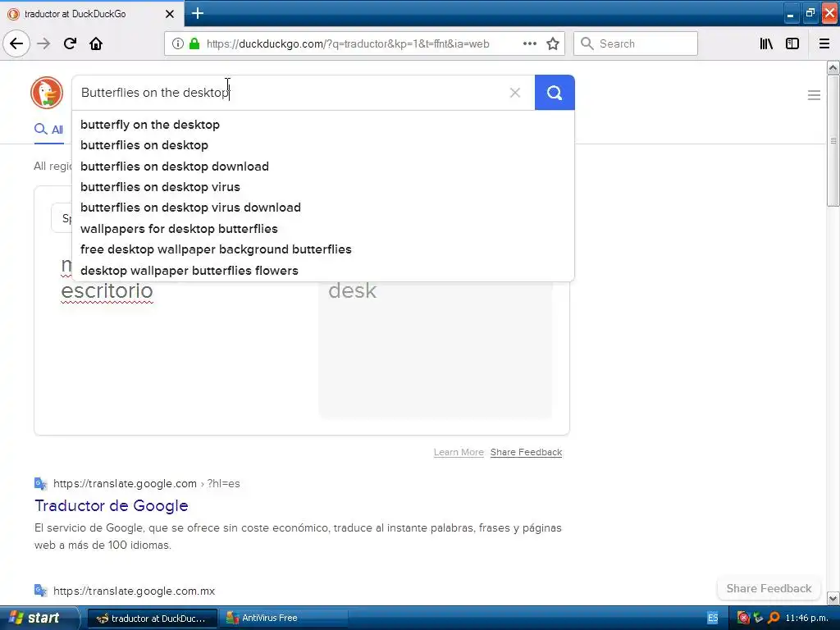Click the floating Share Feedback button
840x630 pixels.
pyautogui.click(x=769, y=588)
